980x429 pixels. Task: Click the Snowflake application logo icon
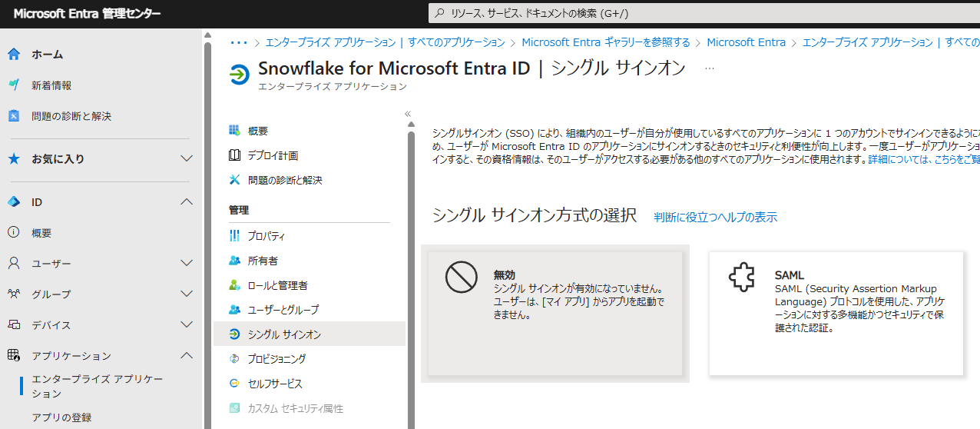(x=240, y=75)
